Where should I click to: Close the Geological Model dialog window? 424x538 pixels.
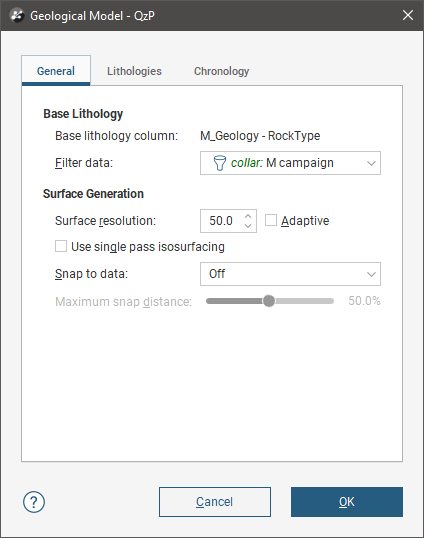(408, 15)
